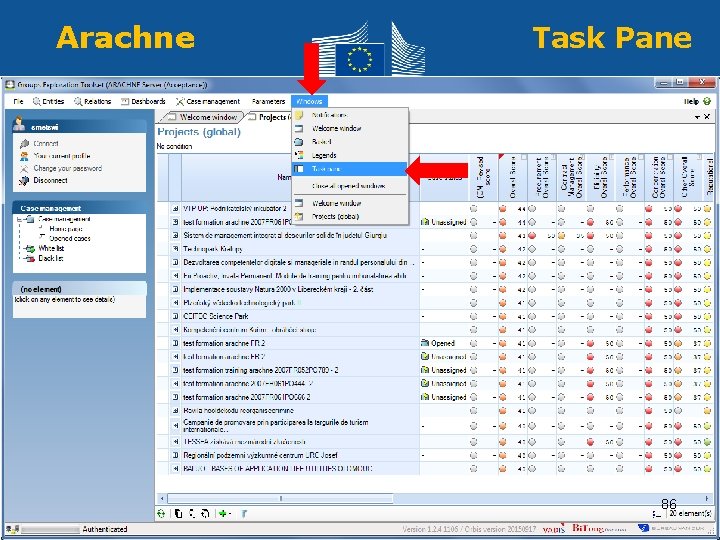Click detail icon of Dezvoltarea competentelor digitale row
720x540 pixels.
click(x=175, y=263)
